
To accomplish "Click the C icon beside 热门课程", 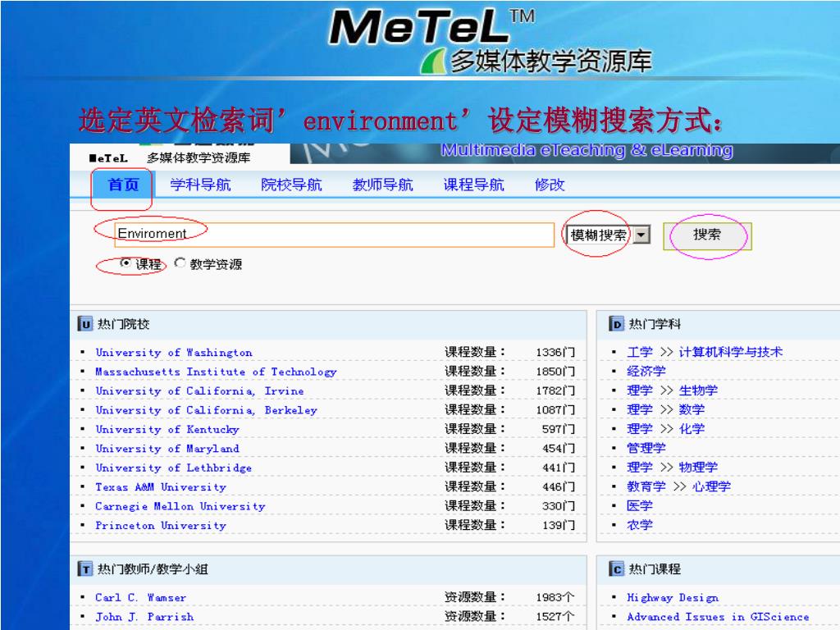I will pos(616,569).
